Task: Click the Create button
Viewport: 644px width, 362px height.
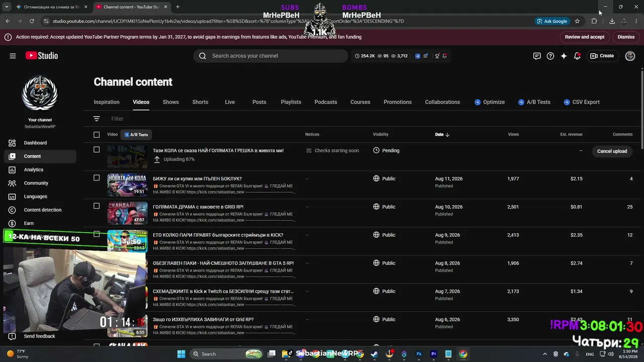Action: (602, 56)
